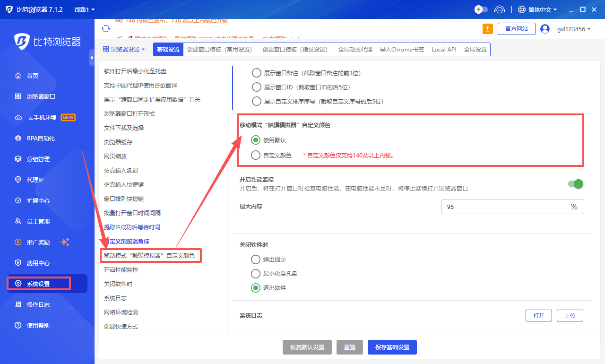Click the refresh icon below the toolbar
This screenshot has height=364, width=605.
pos(106,28)
